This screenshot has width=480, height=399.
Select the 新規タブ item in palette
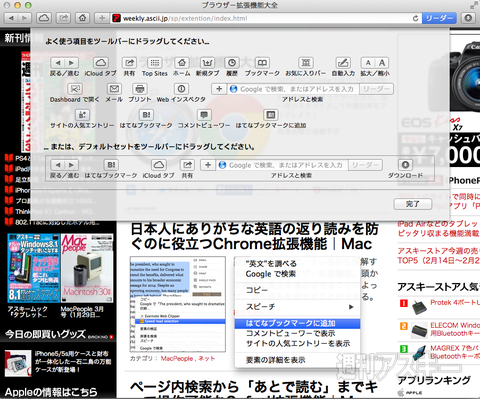point(207,67)
